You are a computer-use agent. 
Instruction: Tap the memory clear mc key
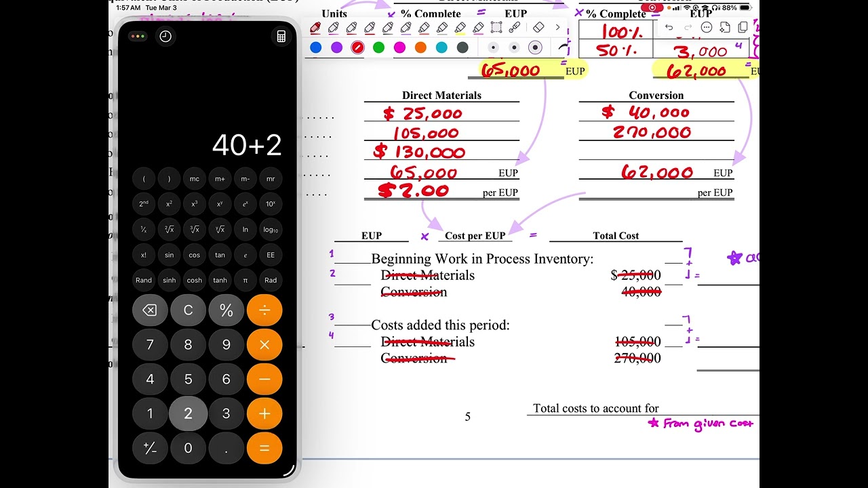pyautogui.click(x=195, y=179)
